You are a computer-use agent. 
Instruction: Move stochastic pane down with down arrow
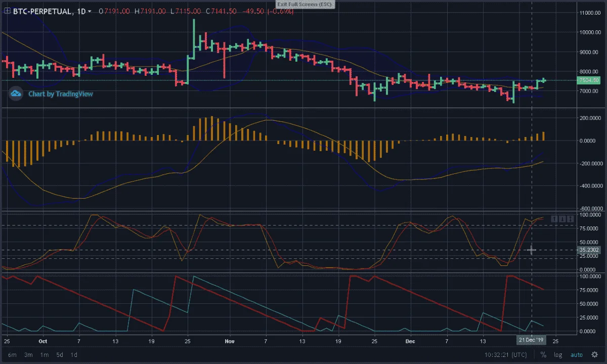(562, 218)
